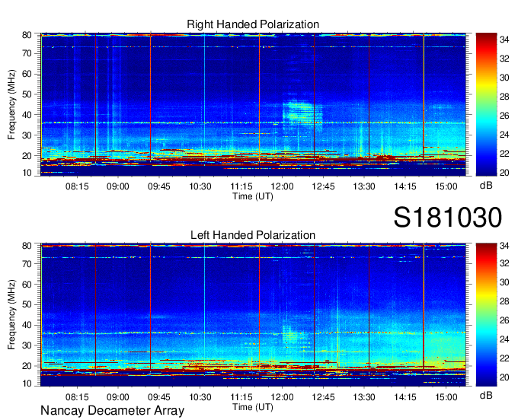Screen dimensions: 518x420
Task: Click the 40 MHz tick on Right Handed frequency axis
Action: [x=27, y=115]
